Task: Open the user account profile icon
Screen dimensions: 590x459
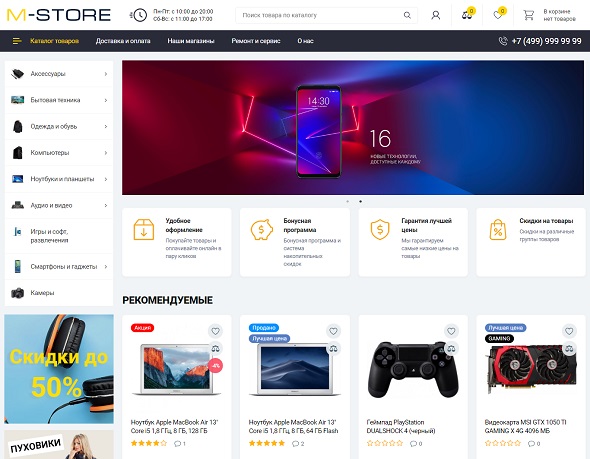Action: click(436, 15)
